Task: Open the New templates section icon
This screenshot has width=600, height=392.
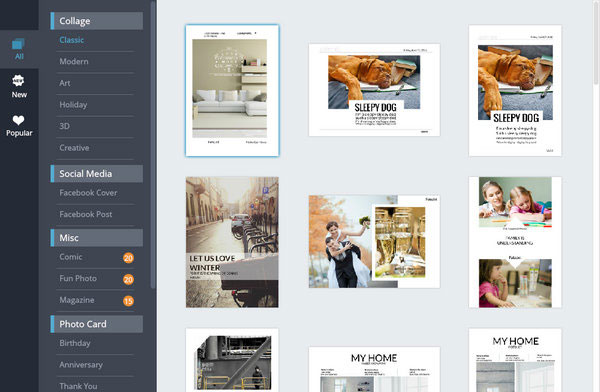Action: tap(18, 80)
